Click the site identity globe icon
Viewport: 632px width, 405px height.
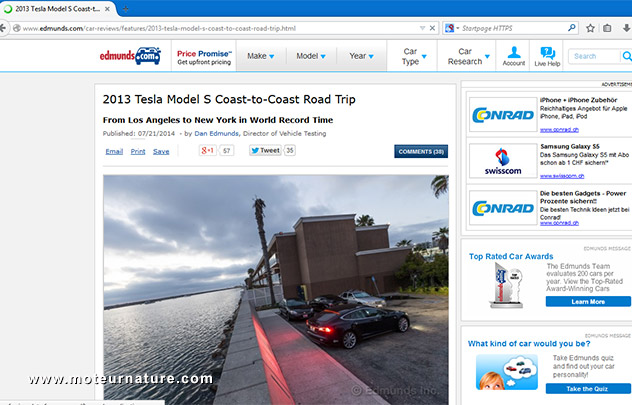tap(17, 28)
